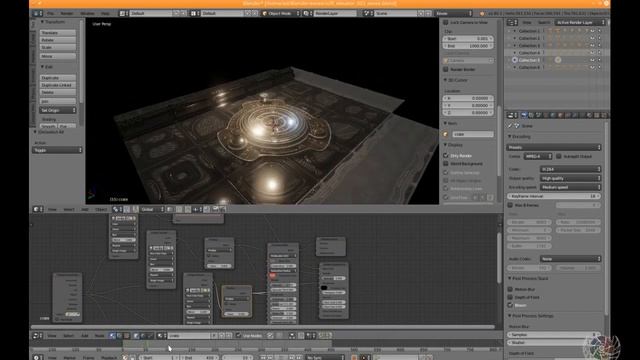Select the Render properties tab icon
640x360 pixels.
524,116
